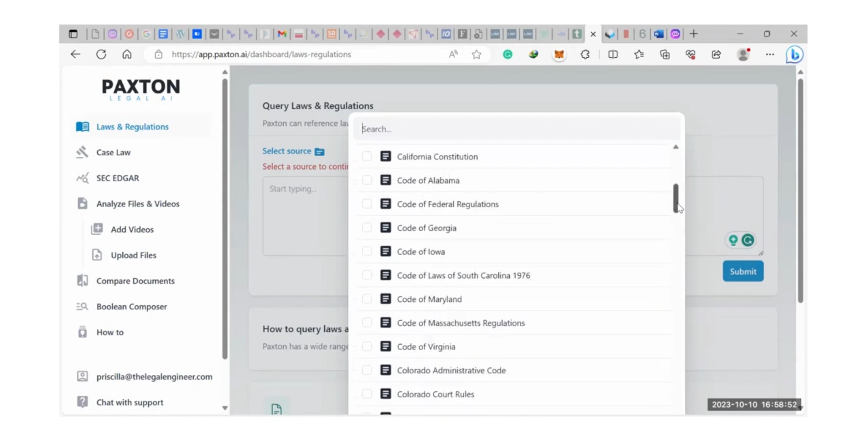
Task: Open the How to page
Action: click(x=110, y=332)
